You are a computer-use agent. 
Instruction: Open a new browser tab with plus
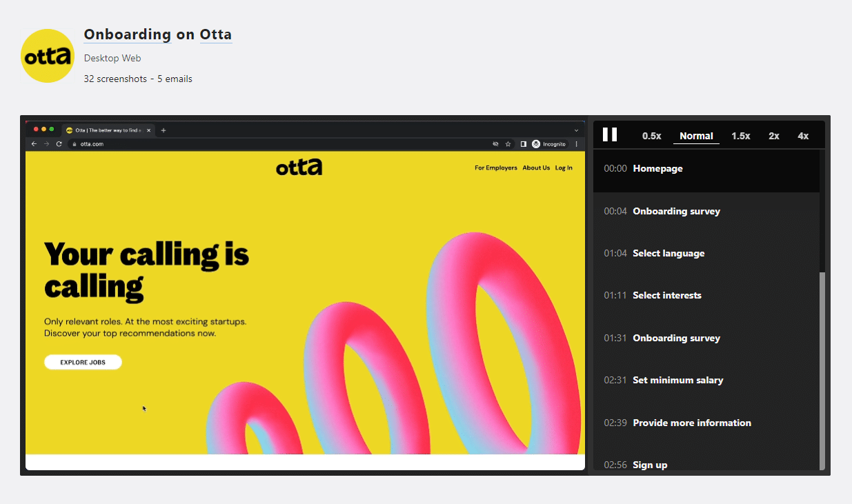coord(164,130)
